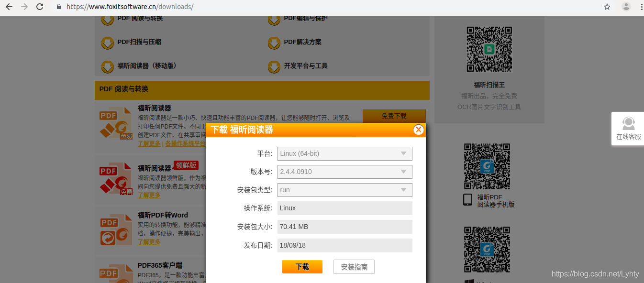Click the phone icon beside 福昕PDF阅读器手机版

[x=467, y=200]
